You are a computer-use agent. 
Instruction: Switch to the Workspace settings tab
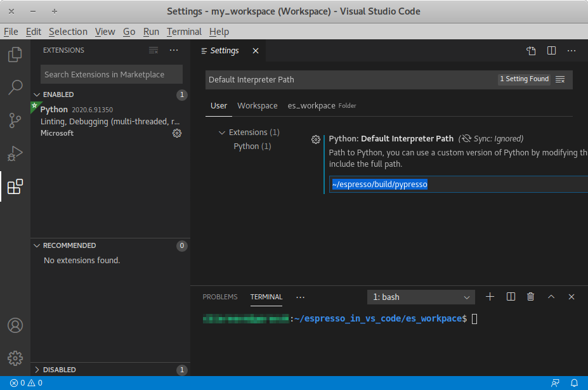(257, 106)
